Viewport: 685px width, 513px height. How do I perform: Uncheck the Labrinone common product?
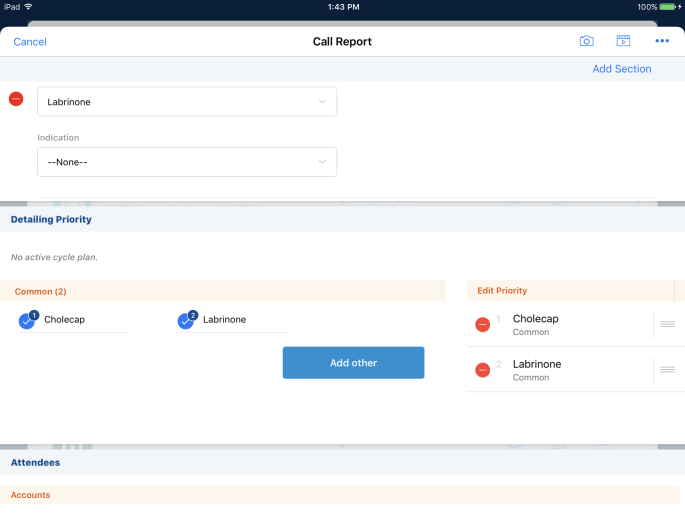[185, 321]
